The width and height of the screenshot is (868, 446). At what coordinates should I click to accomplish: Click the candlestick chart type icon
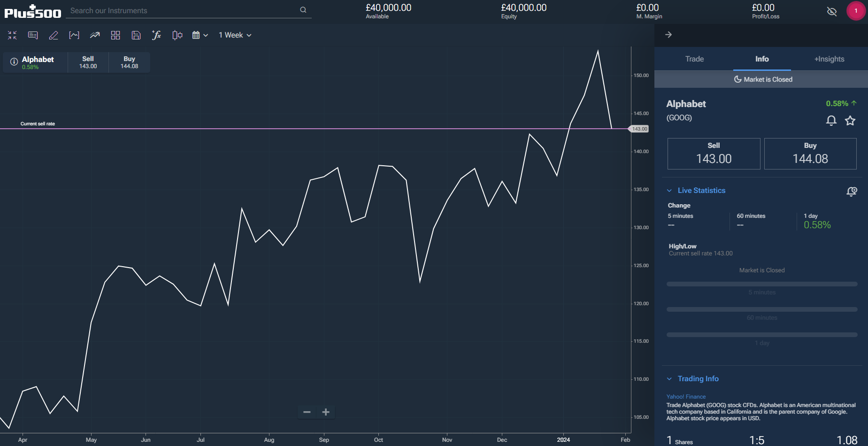[177, 35]
